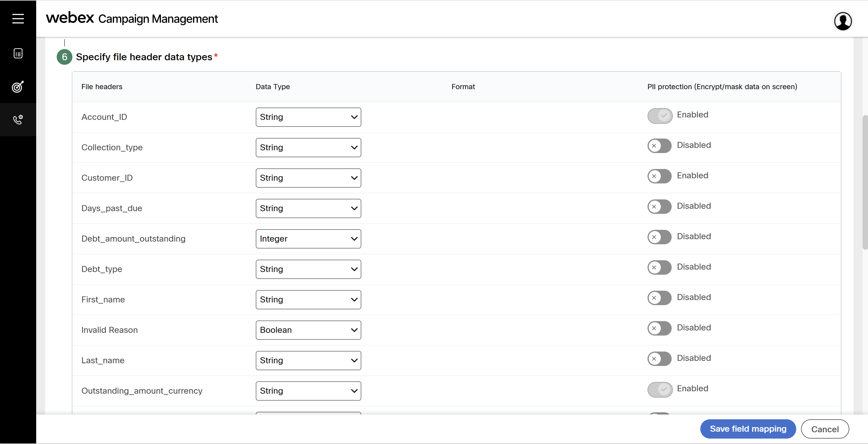868x444 pixels.
Task: Toggle Days_past_due PII protection switch
Action: pos(659,207)
